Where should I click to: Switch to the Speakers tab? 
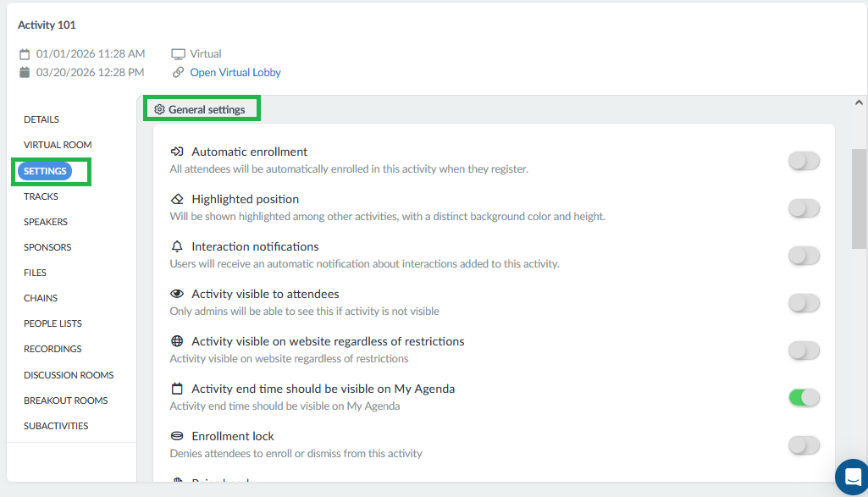(46, 222)
